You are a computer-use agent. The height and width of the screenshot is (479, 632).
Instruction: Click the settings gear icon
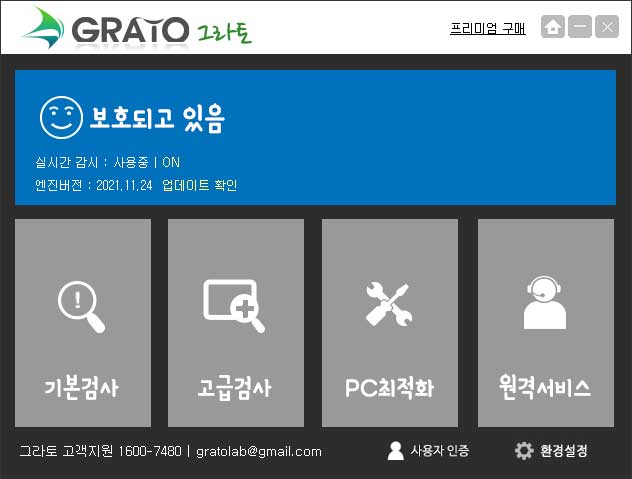pos(524,450)
